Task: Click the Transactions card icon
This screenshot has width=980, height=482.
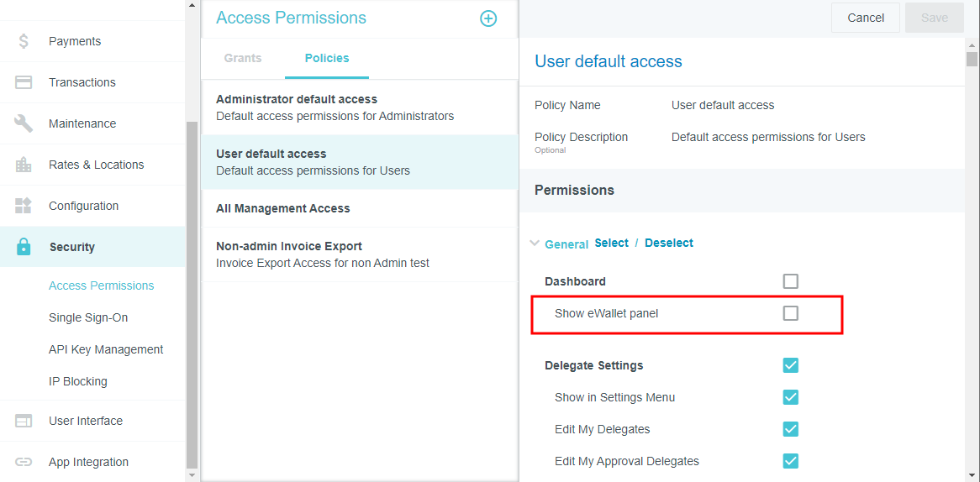Action: tap(24, 82)
